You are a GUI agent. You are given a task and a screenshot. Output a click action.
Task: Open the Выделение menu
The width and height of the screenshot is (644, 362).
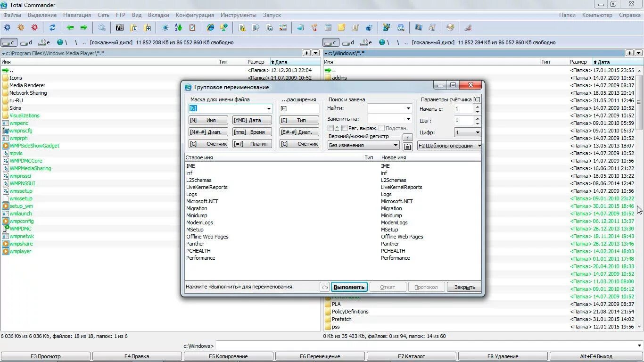(x=42, y=15)
